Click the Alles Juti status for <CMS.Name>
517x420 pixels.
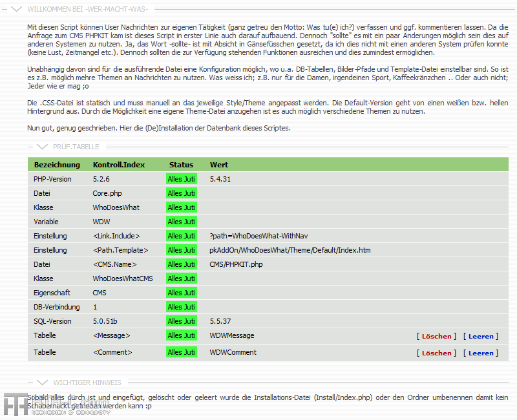pos(182,264)
